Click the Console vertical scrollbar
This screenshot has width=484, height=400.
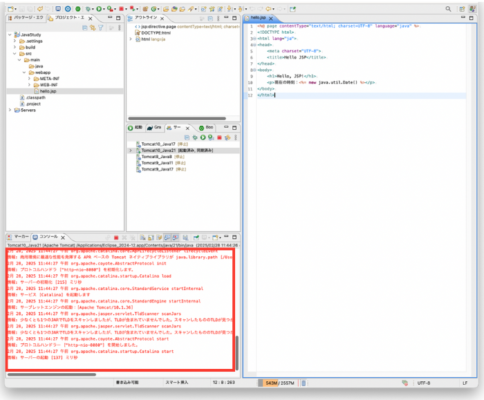pos(237,353)
